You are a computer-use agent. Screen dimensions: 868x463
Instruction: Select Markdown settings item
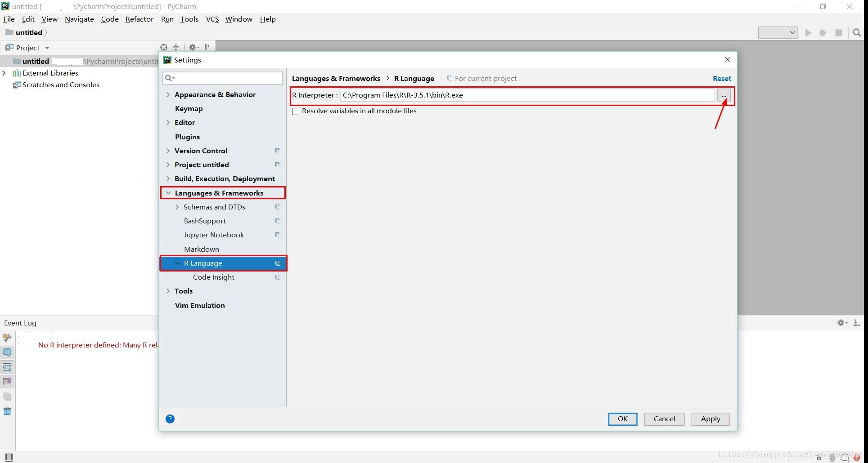pos(201,249)
